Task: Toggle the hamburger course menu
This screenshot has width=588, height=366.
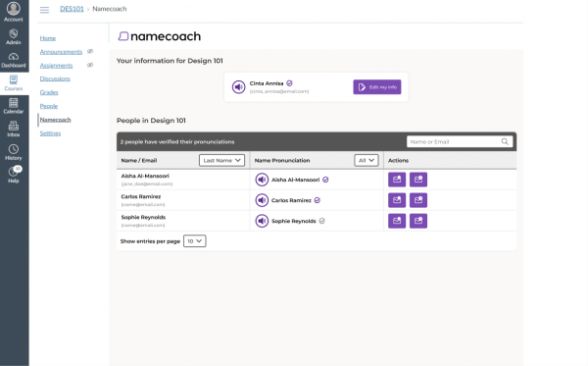Action: [44, 10]
